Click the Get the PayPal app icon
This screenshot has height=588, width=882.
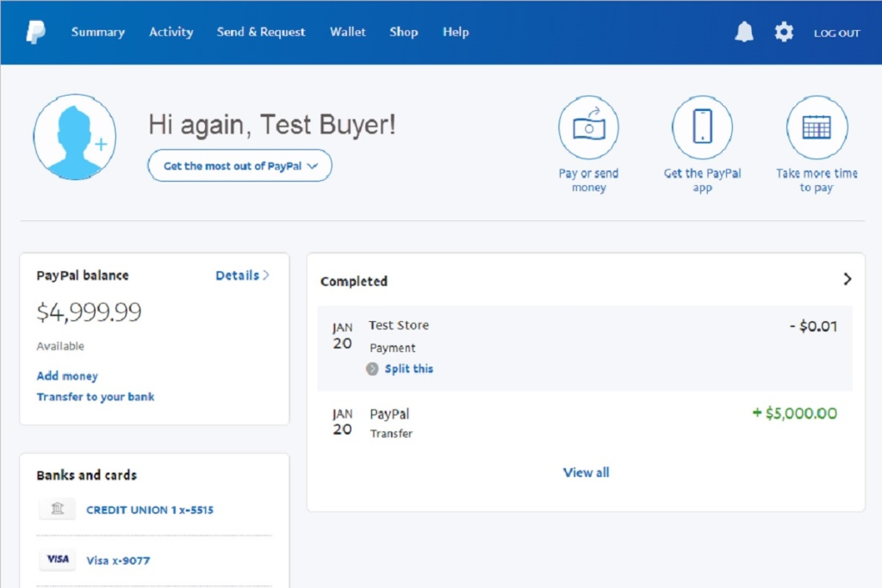tap(702, 127)
